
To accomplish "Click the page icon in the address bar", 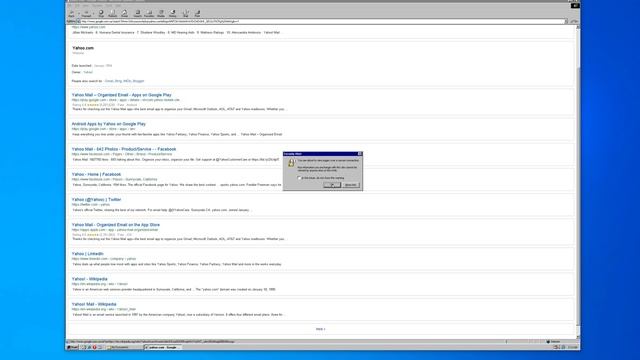I will 78,21.
